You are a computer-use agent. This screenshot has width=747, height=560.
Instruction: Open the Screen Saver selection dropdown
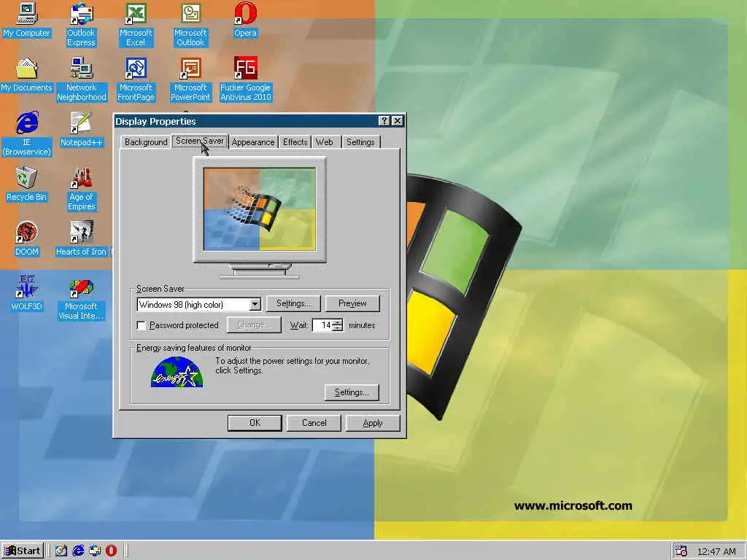(255, 304)
